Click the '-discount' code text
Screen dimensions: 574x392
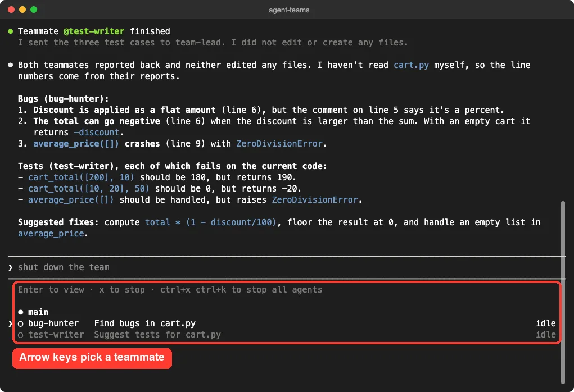[97, 133]
